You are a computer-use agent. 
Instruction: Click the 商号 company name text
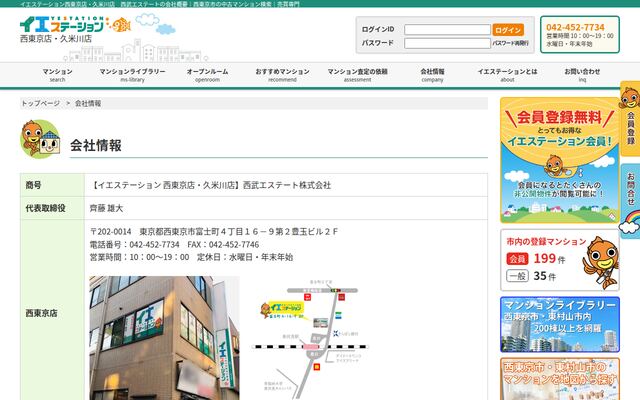tap(211, 185)
